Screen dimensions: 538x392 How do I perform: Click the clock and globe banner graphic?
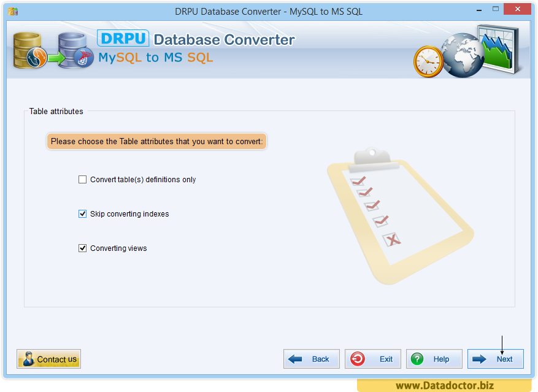pos(467,51)
